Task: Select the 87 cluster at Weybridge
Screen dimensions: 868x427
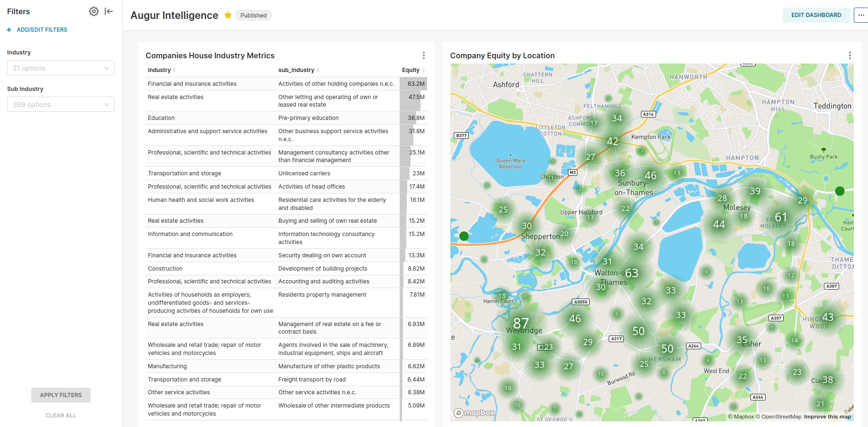Action: coord(521,323)
